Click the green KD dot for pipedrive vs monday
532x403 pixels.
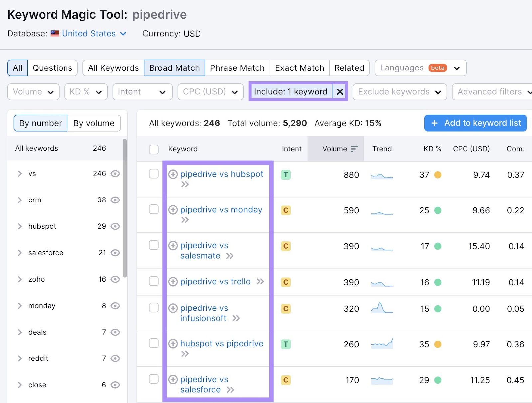438,210
